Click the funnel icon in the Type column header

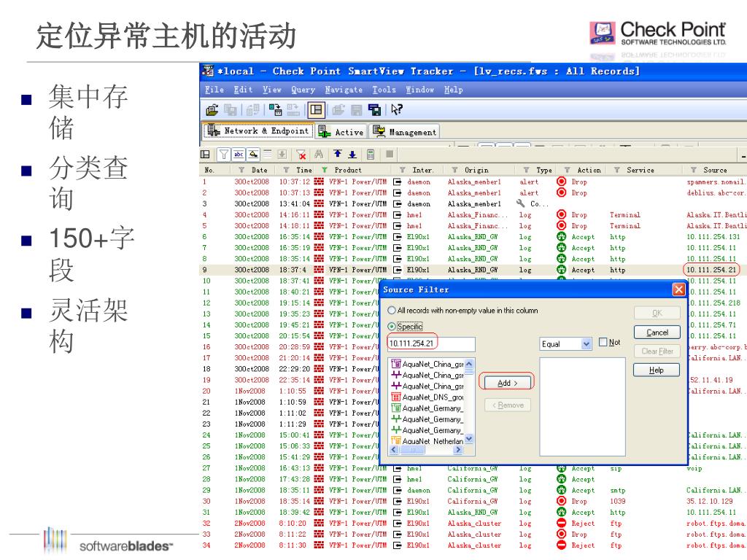[527, 170]
